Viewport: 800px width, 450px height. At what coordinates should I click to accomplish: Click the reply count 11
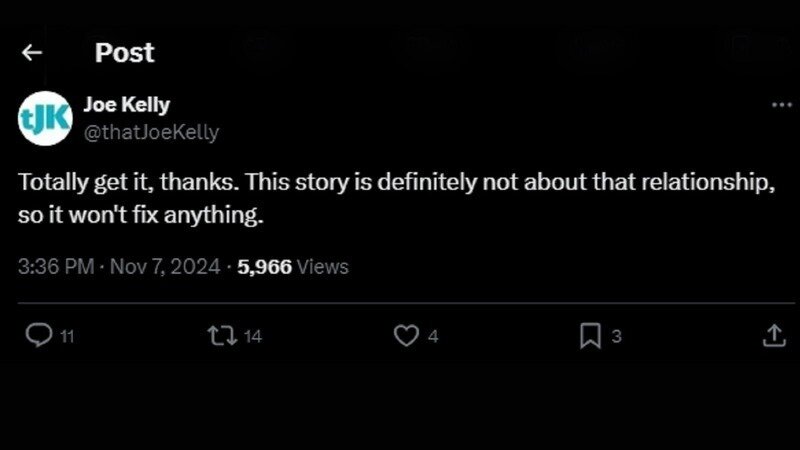tap(67, 337)
